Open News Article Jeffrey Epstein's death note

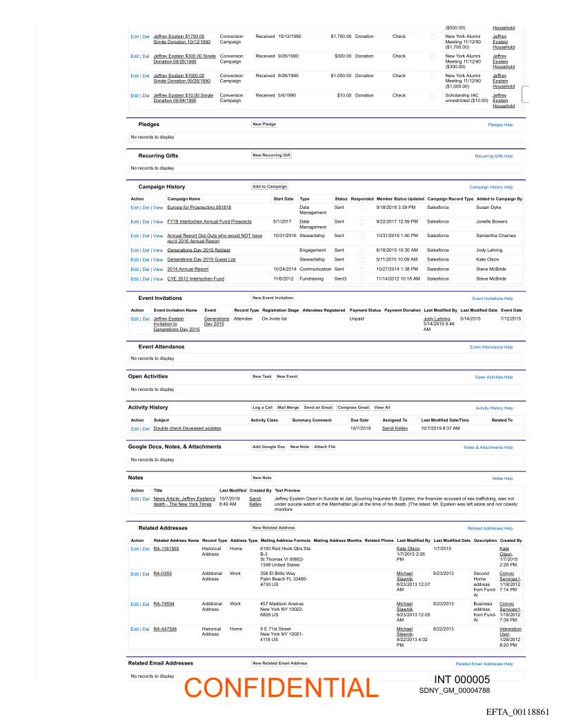tap(184, 501)
